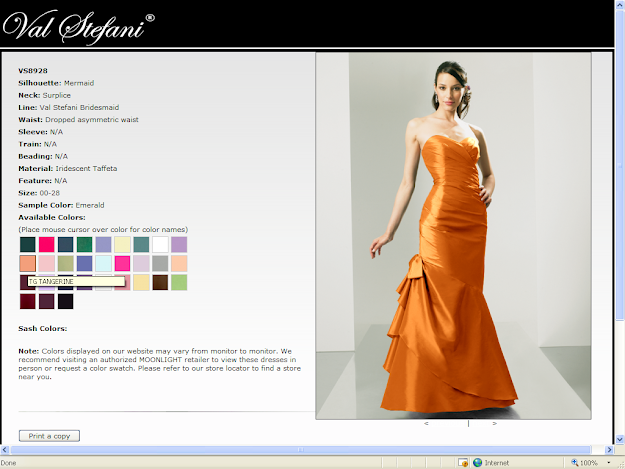This screenshot has height=469, width=625.
Task: Click the 'Sash Colors:' heading
Action: [x=43, y=328]
